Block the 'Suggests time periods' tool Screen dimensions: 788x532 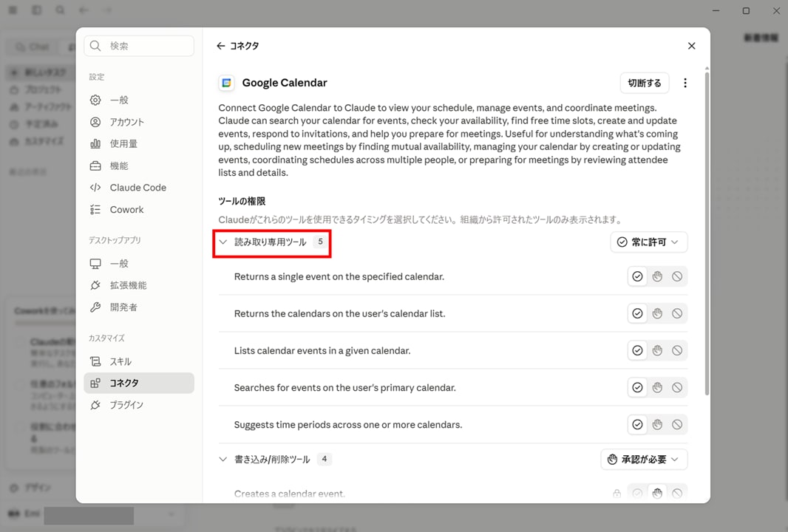[677, 425]
